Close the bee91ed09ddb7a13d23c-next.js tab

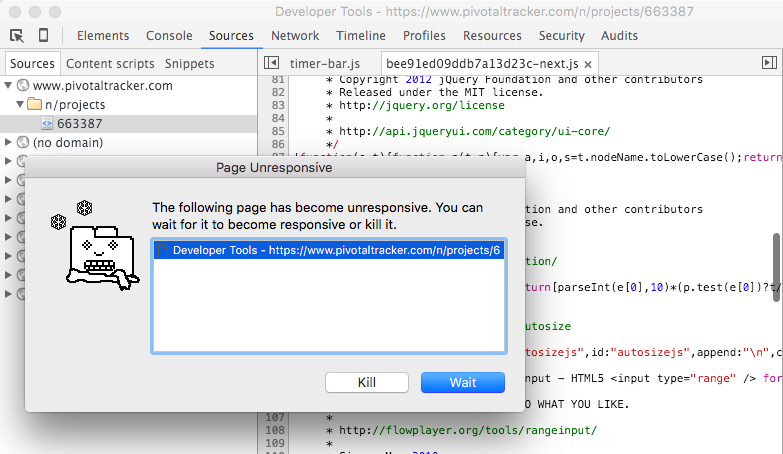point(588,64)
